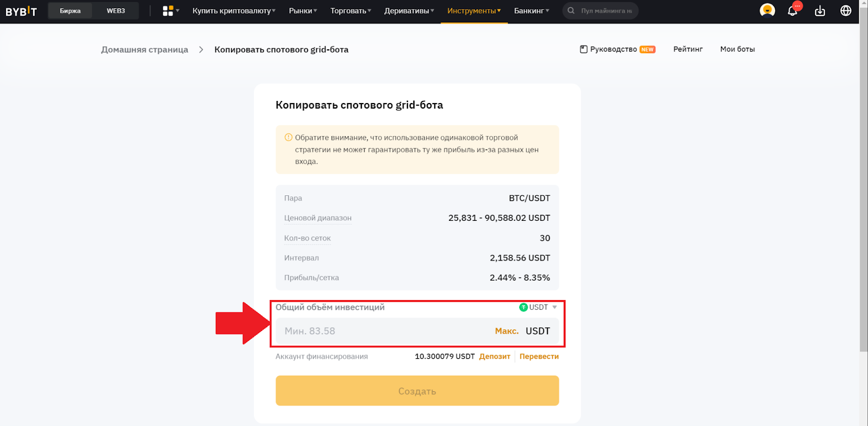This screenshot has width=868, height=426.
Task: Open the language globe icon
Action: [846, 11]
